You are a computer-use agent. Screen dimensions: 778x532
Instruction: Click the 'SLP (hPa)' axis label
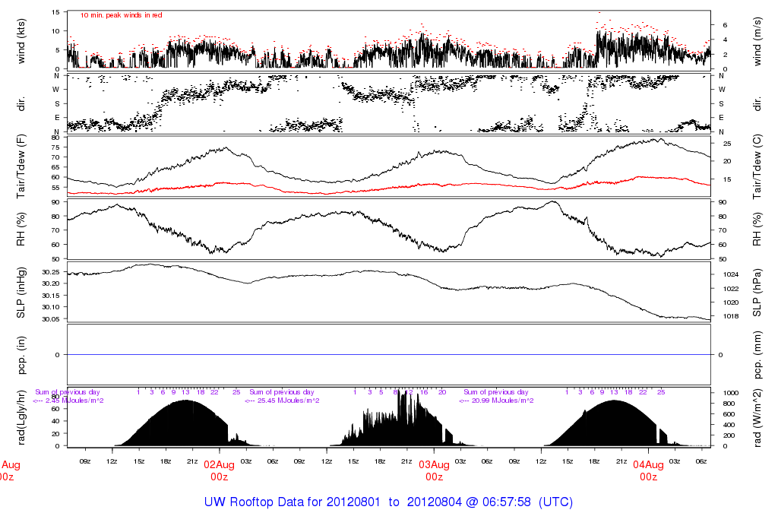757,293
